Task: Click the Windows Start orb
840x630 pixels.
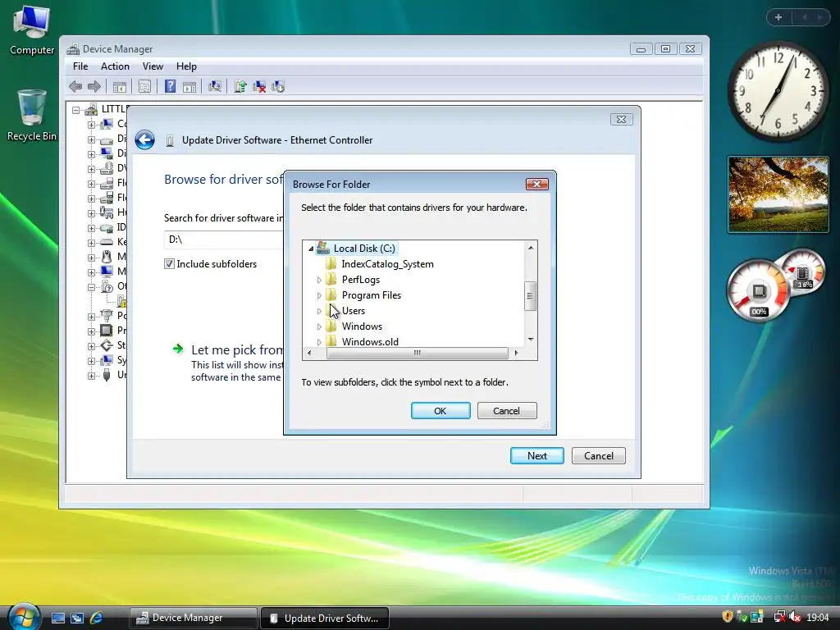Action: pyautogui.click(x=24, y=617)
